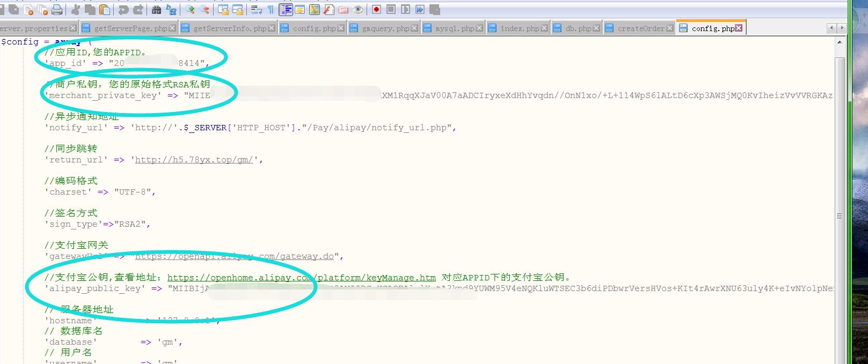Switch to the mysql.php tab
This screenshot has width=868, height=364.
point(454,28)
